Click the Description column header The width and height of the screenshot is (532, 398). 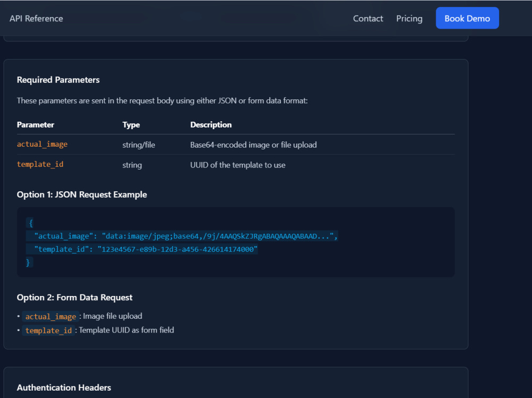pos(211,125)
